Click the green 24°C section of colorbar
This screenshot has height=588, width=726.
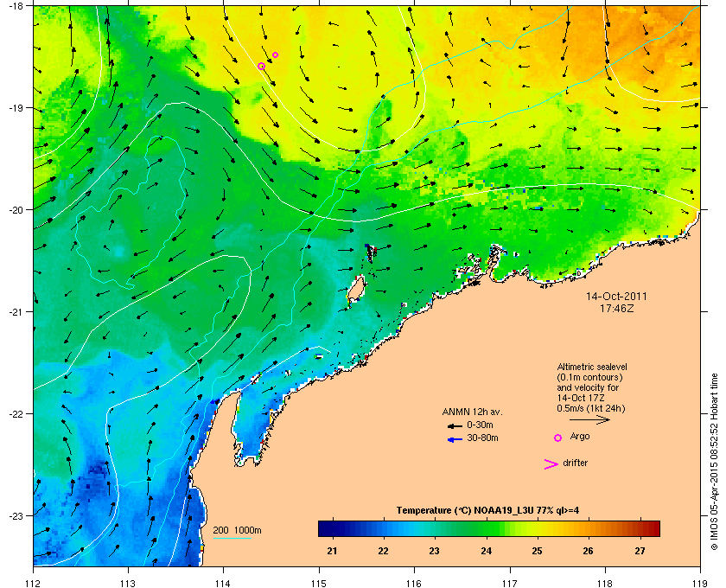click(x=486, y=528)
